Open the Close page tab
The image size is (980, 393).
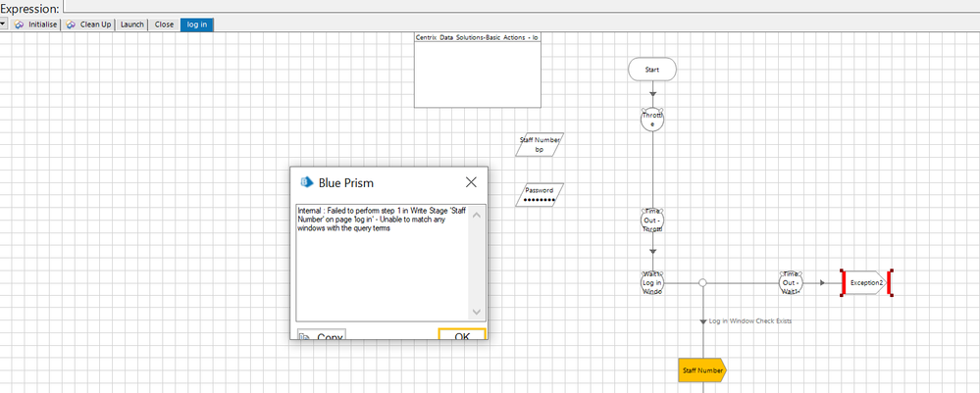[165, 25]
